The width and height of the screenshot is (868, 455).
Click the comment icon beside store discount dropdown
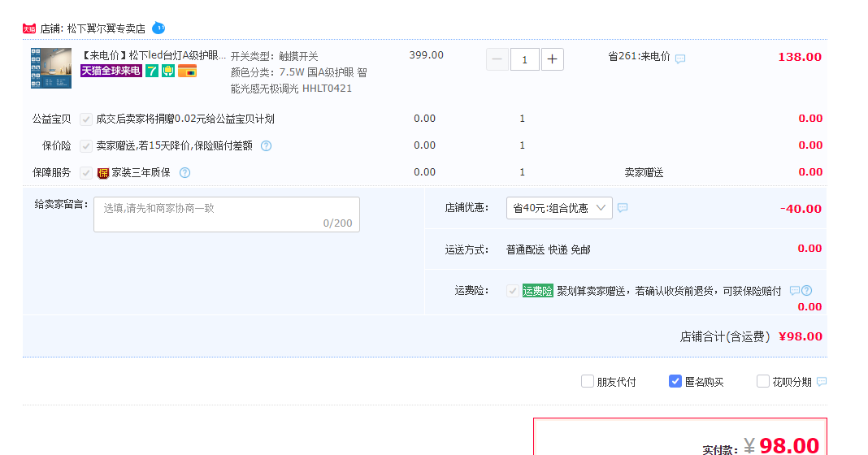coord(623,207)
